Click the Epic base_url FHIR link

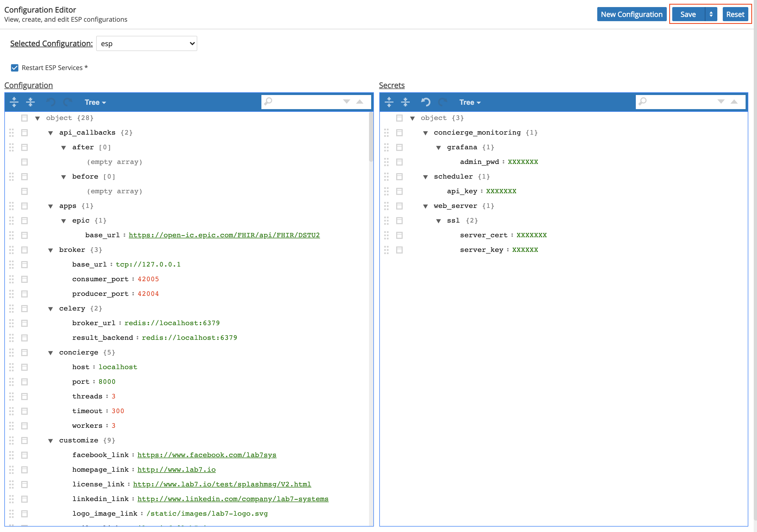[x=224, y=235]
